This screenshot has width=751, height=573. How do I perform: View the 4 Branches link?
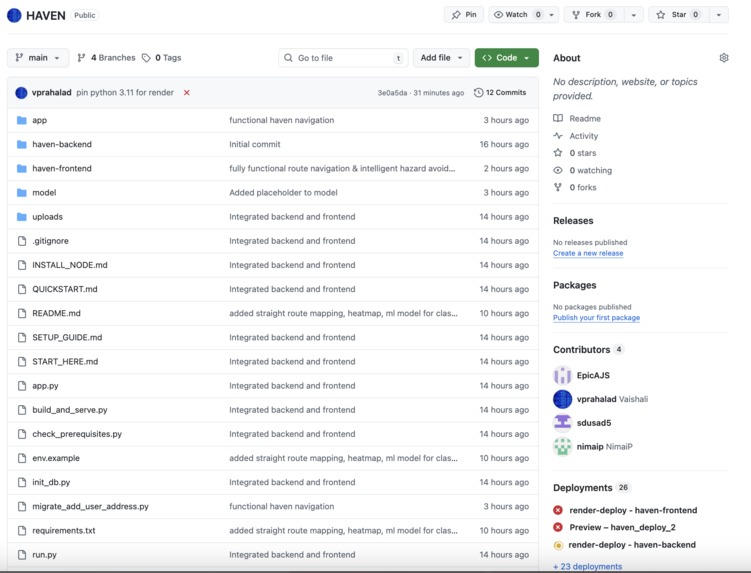pyautogui.click(x=107, y=58)
